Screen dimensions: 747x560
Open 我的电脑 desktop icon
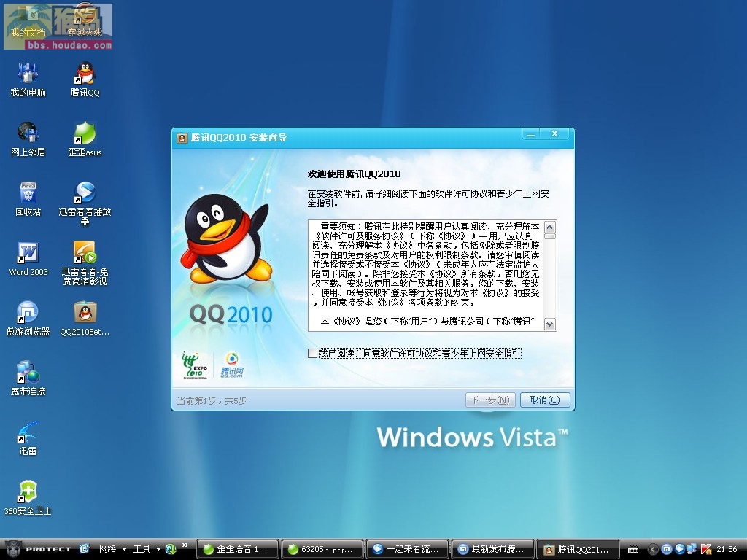coord(28,79)
